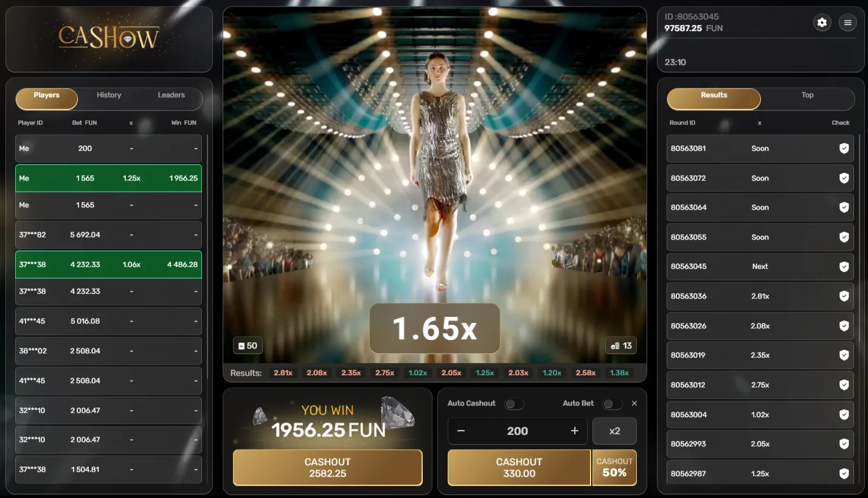Turn on the Auto Bet switch
Viewport: 868px width, 498px height.
point(611,404)
